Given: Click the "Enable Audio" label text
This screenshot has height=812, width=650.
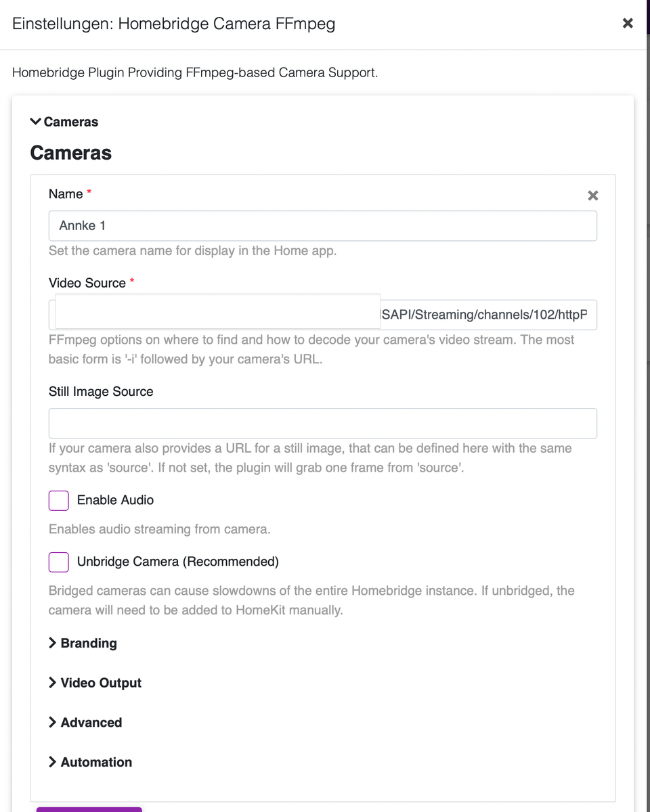Looking at the screenshot, I should click(x=115, y=500).
